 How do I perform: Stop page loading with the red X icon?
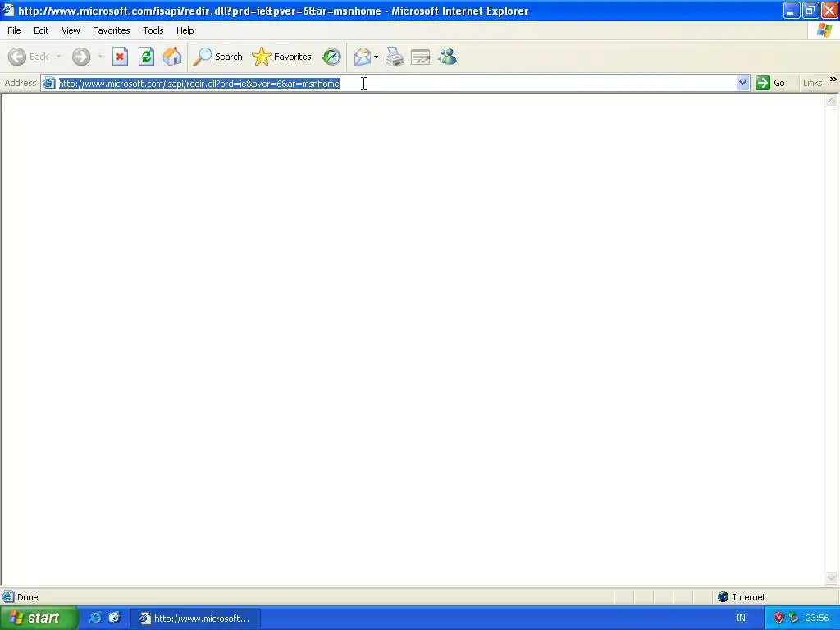tap(120, 57)
